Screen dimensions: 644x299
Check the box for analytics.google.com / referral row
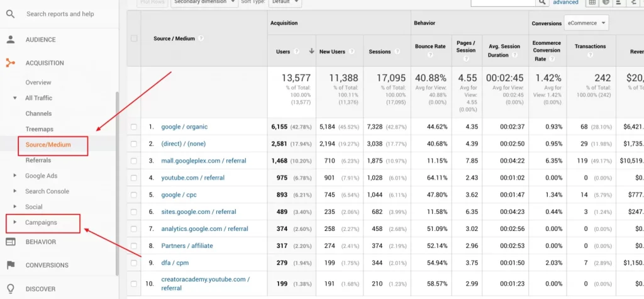coord(133,228)
